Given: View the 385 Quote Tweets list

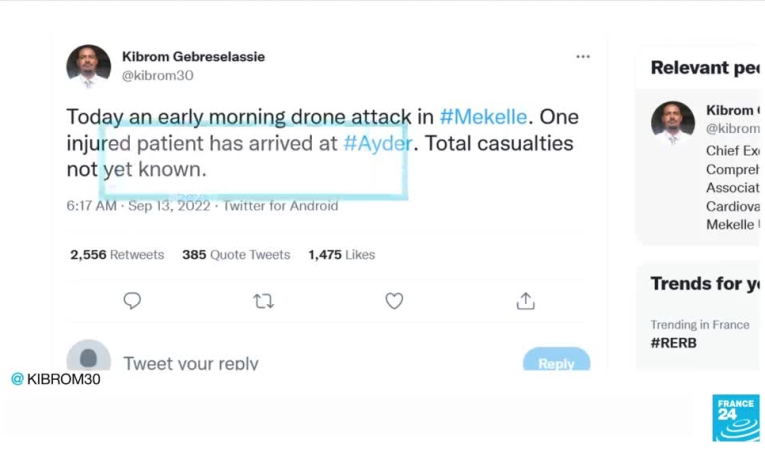Looking at the screenshot, I should point(236,255).
